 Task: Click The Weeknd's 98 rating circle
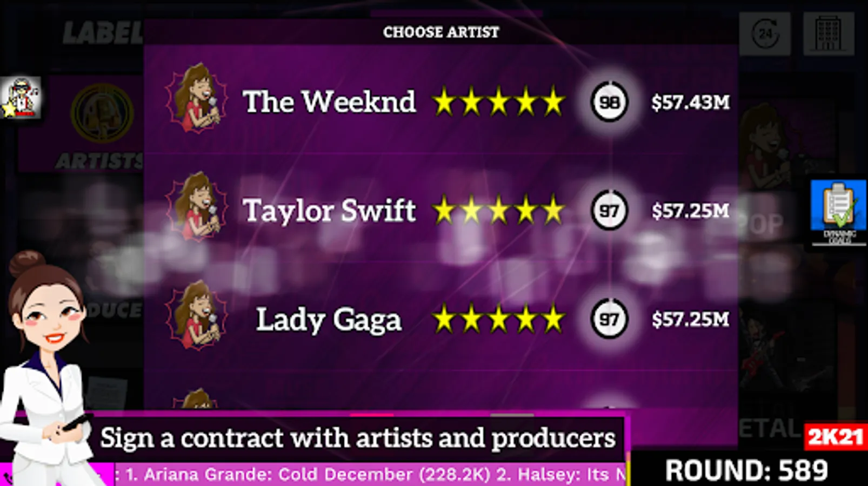point(609,102)
